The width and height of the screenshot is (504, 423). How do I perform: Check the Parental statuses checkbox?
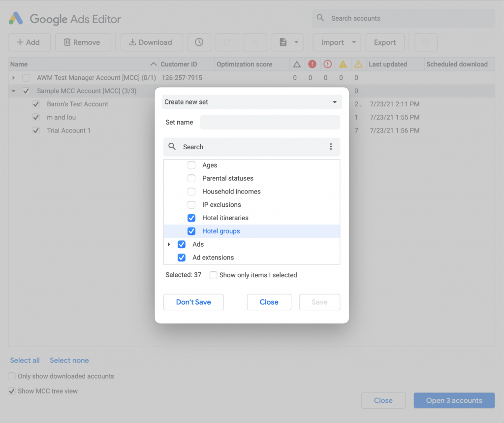coord(191,178)
